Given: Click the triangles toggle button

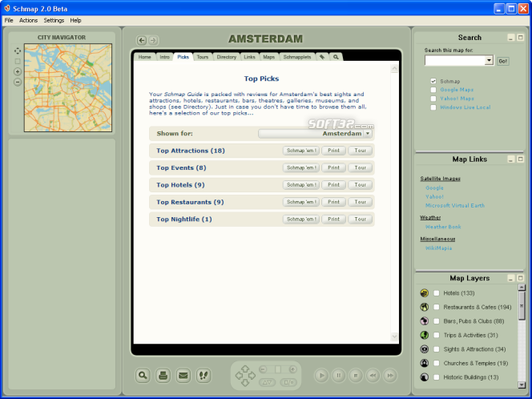Looking at the screenshot, I should (268, 382).
